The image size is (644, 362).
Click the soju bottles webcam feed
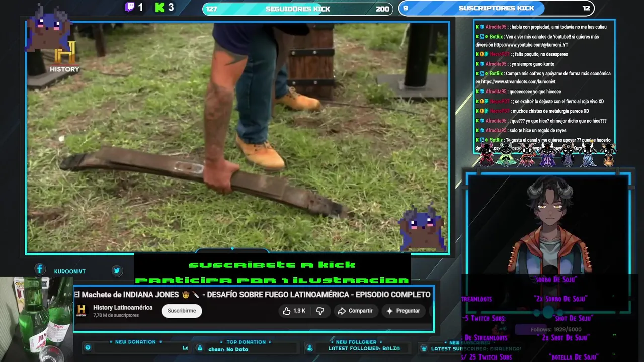36,319
